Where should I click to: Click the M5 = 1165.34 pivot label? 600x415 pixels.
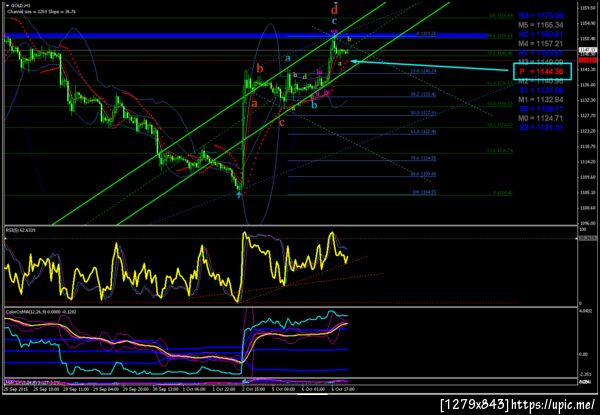tap(541, 25)
